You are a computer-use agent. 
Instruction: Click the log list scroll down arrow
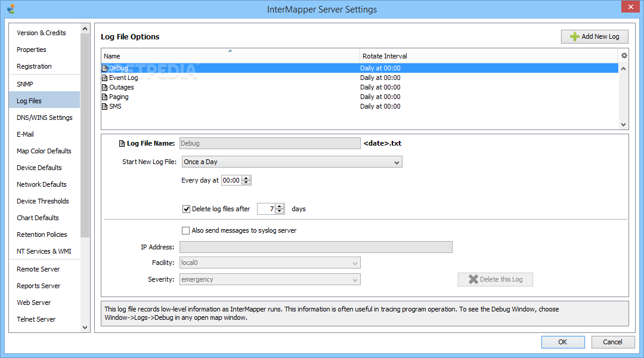pyautogui.click(x=623, y=125)
